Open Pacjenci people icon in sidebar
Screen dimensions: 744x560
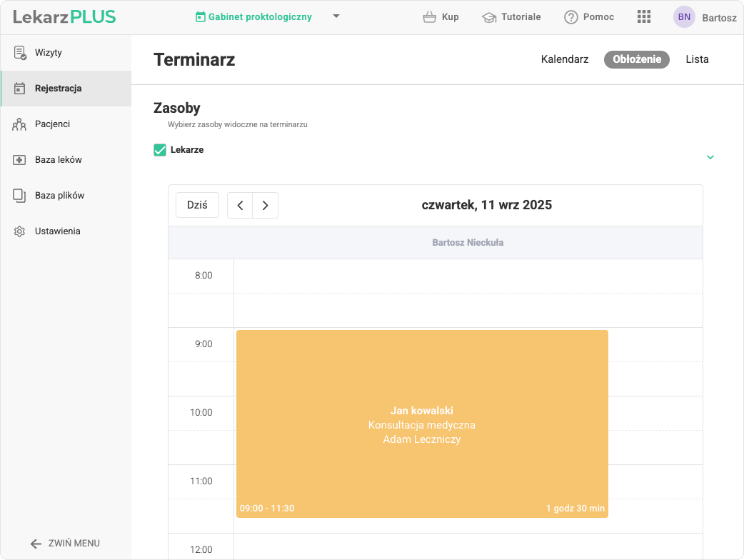click(x=20, y=124)
